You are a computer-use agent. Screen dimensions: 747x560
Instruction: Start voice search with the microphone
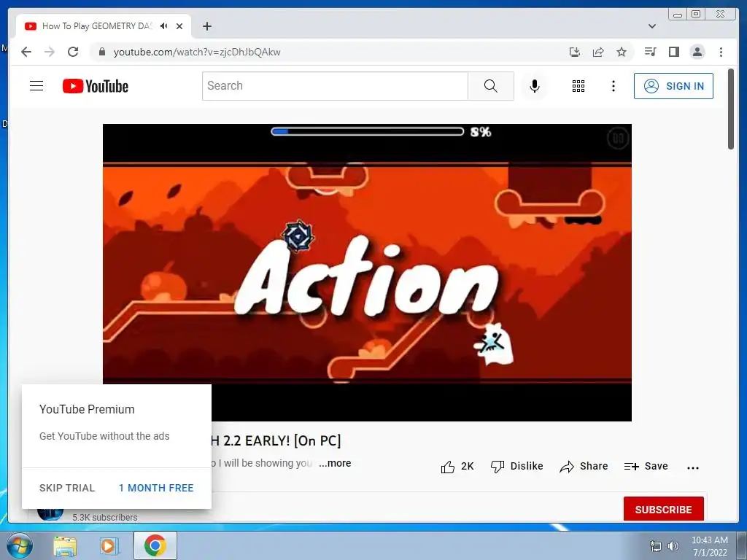pyautogui.click(x=535, y=86)
